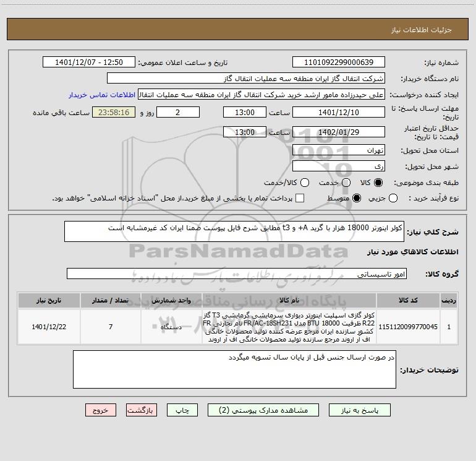Click the کد کالا column header
Viewport: 476px width, 461px height.
click(408, 300)
